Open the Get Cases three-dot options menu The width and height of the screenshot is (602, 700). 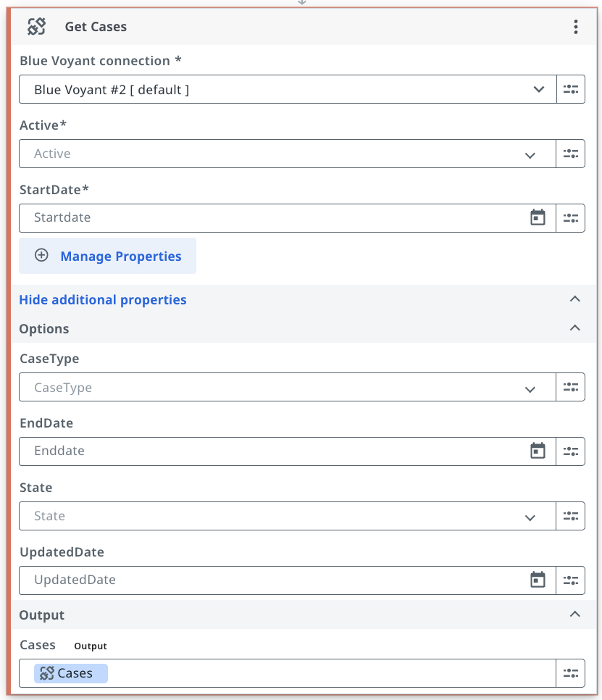point(576,27)
